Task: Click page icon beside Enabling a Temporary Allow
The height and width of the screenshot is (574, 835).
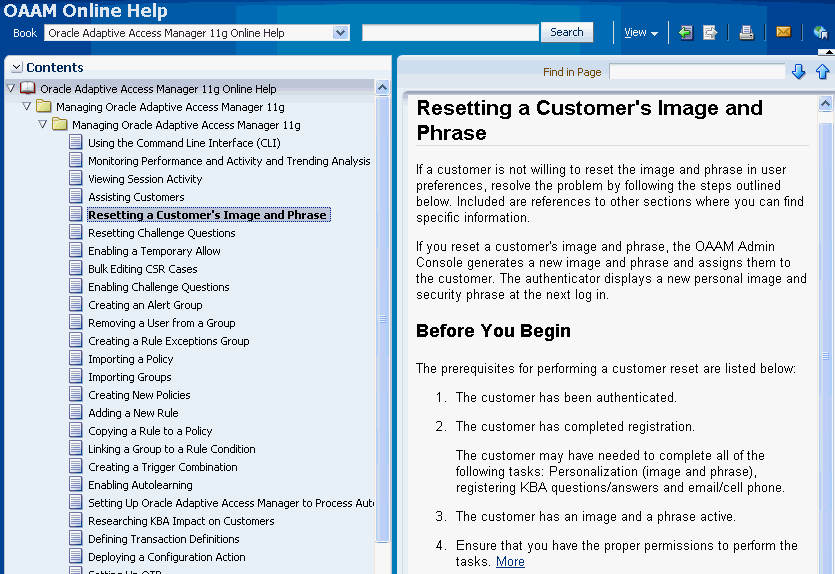Action: coord(76,250)
